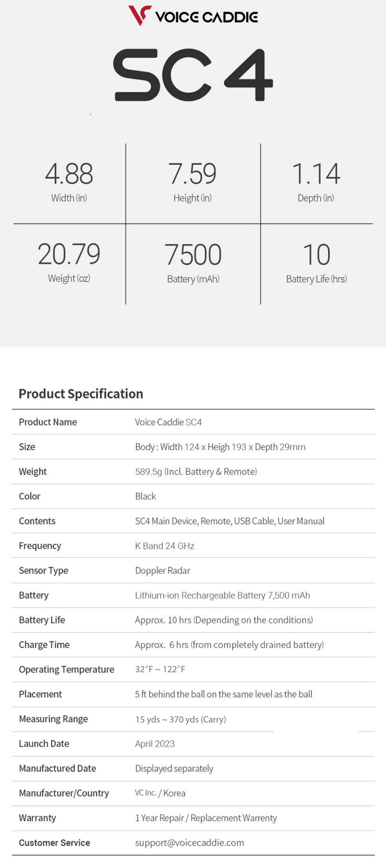Select the 7.59 Height (in) figure

coord(193,174)
